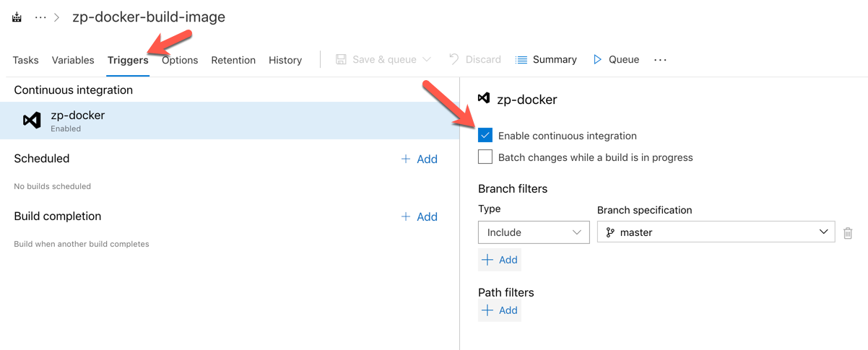Screen dimensions: 868x350
Task: Open the Include type dropdown
Action: (x=534, y=232)
